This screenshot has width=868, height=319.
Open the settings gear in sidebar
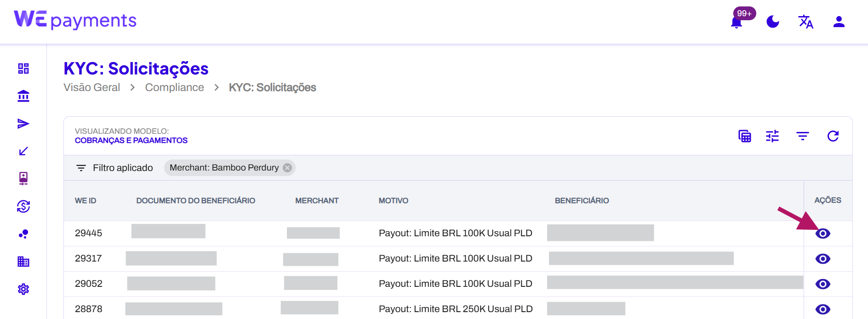[23, 289]
